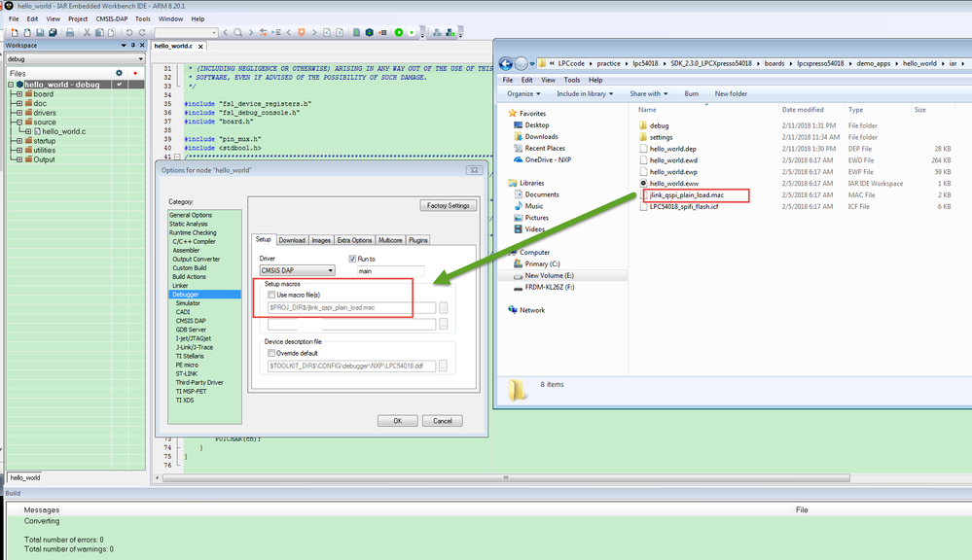972x560 pixels.
Task: Click the Compile toolbar icon
Action: 356,33
